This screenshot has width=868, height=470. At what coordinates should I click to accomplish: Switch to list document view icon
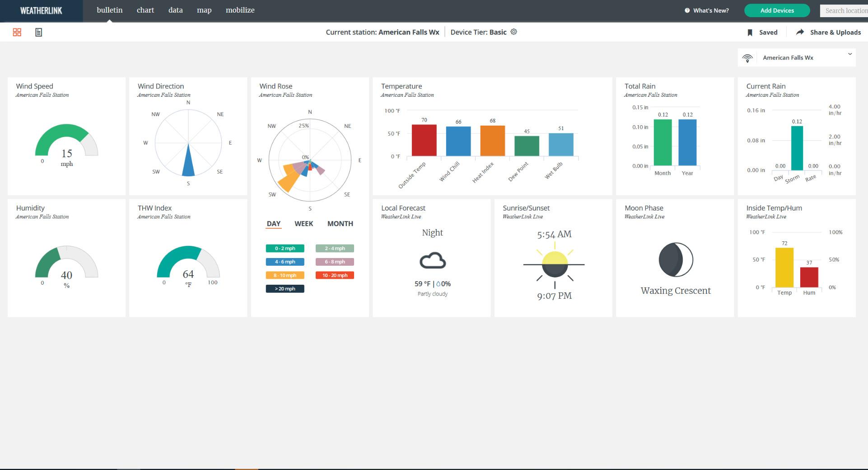(39, 32)
